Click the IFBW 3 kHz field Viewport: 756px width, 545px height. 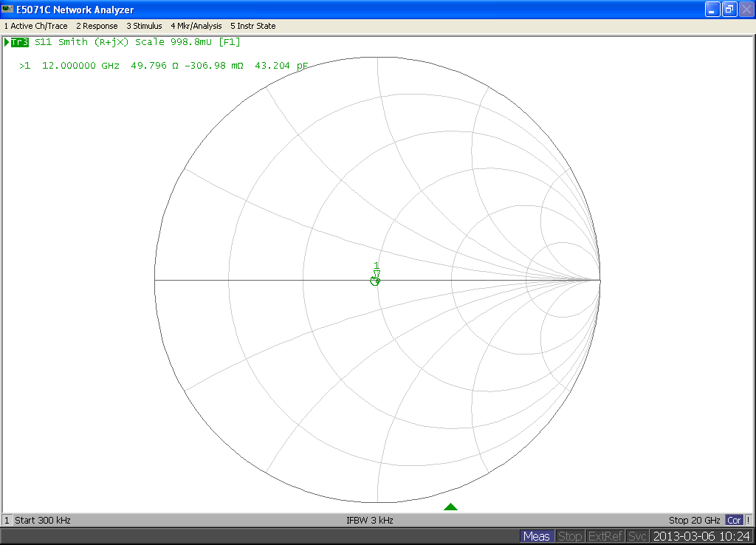(x=370, y=521)
